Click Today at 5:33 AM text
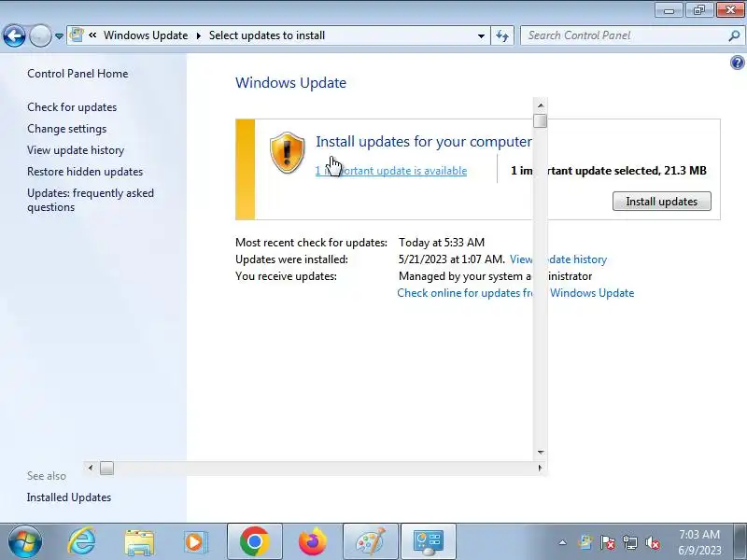The width and height of the screenshot is (747, 560). (442, 243)
